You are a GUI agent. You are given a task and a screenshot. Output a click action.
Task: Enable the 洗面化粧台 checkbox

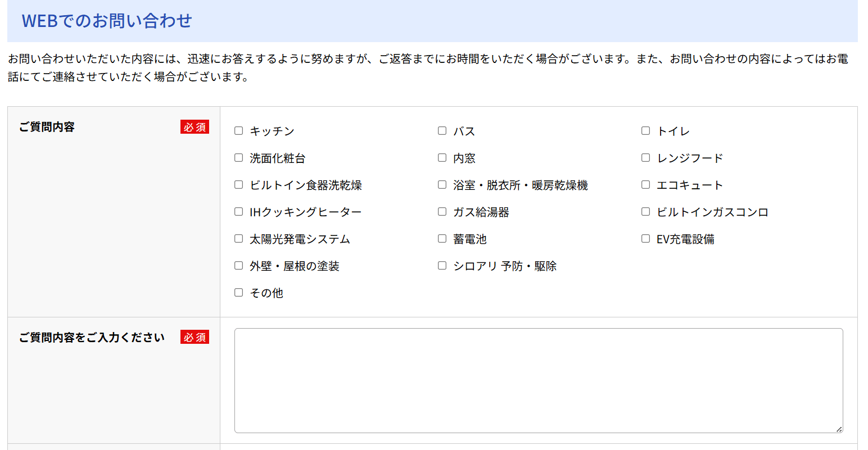click(x=239, y=158)
